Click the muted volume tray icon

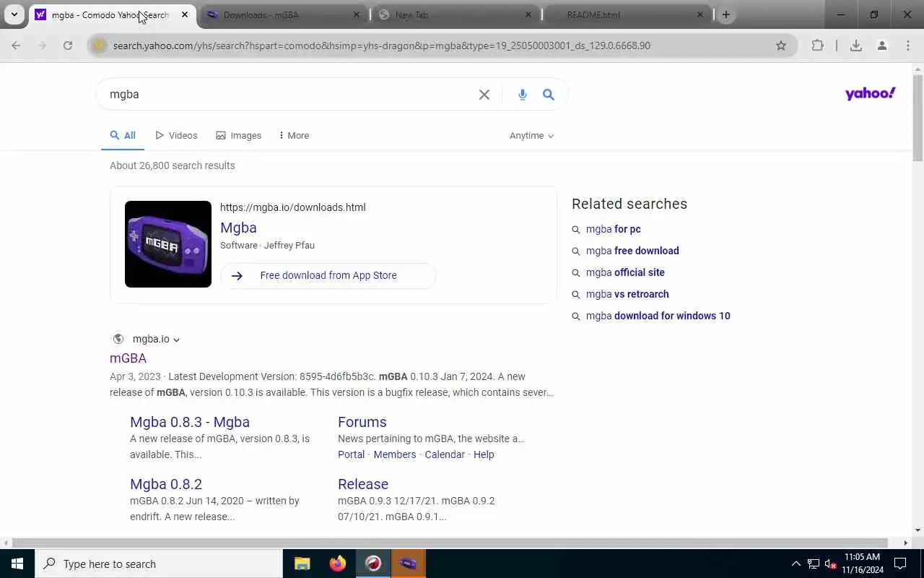pyautogui.click(x=830, y=564)
